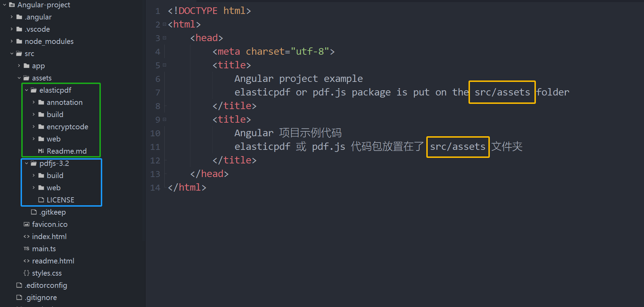
Task: Click line number 10 in the gutter
Action: pos(155,133)
